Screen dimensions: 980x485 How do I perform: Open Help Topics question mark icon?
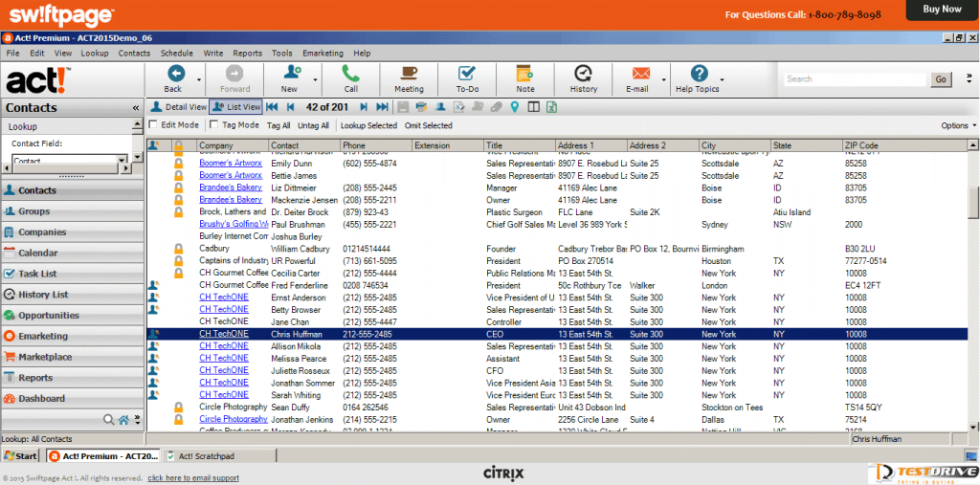coord(699,74)
